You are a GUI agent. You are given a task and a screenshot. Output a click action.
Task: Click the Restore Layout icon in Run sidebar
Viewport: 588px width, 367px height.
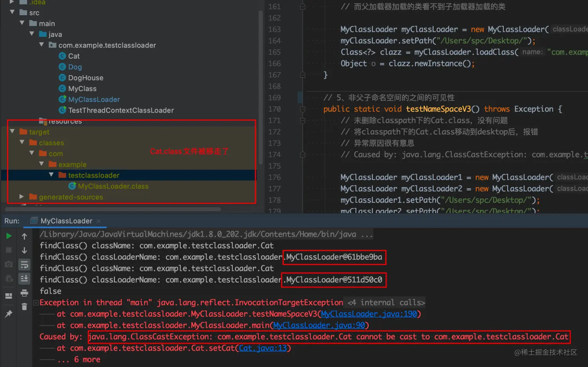pyautogui.click(x=9, y=296)
